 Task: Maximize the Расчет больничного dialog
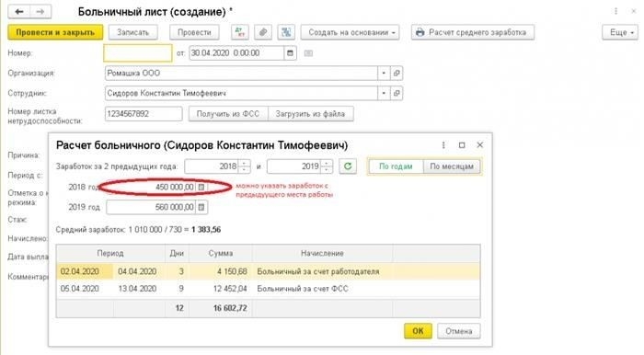pos(462,145)
